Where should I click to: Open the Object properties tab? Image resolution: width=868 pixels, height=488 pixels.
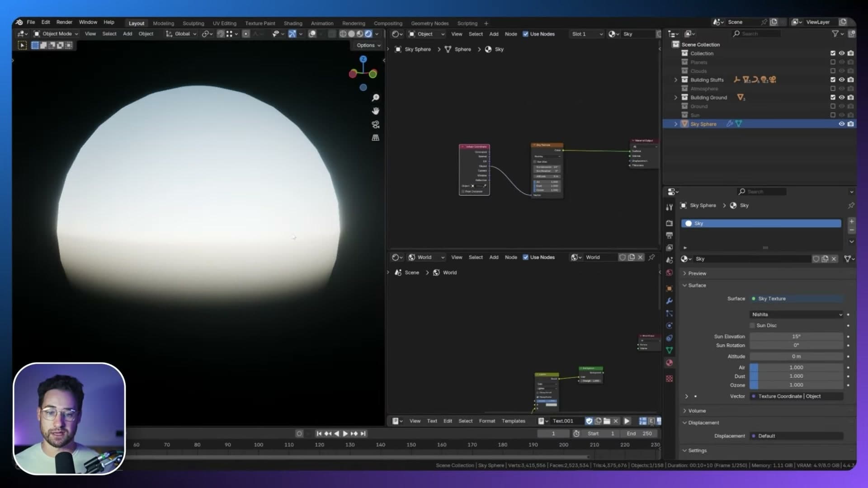[670, 288]
